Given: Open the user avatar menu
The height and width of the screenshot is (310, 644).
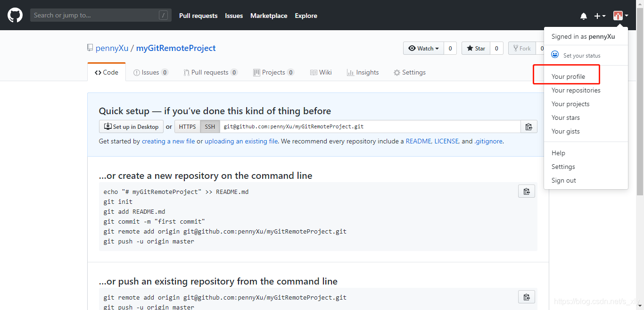Looking at the screenshot, I should pos(620,16).
